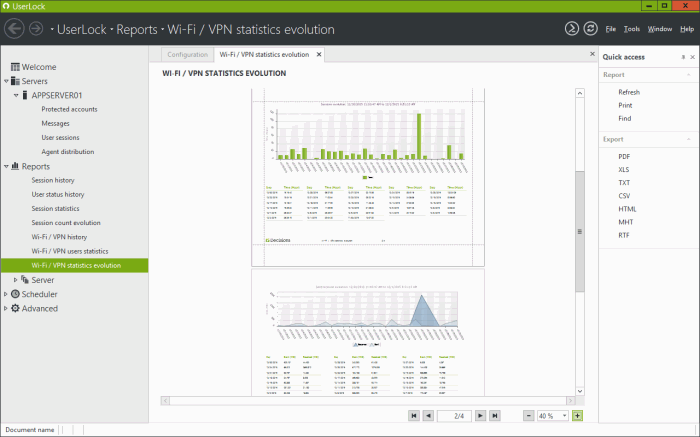
Task: Open the PowerShell console icon
Action: 571,29
